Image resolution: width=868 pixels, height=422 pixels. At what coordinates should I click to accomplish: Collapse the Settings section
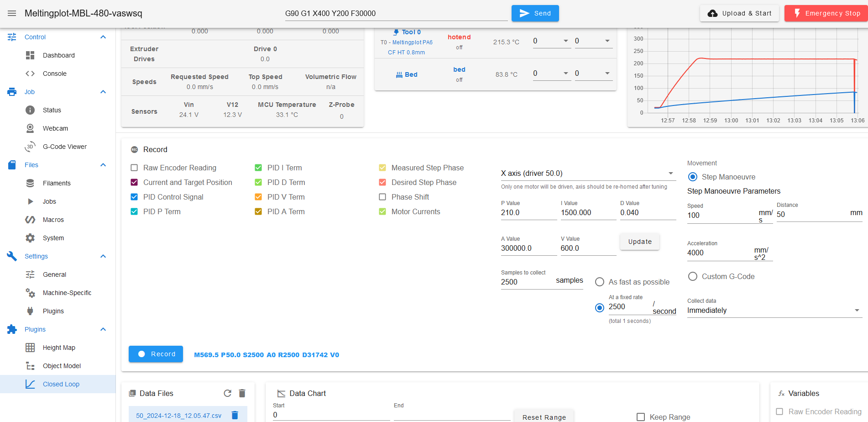click(x=103, y=256)
